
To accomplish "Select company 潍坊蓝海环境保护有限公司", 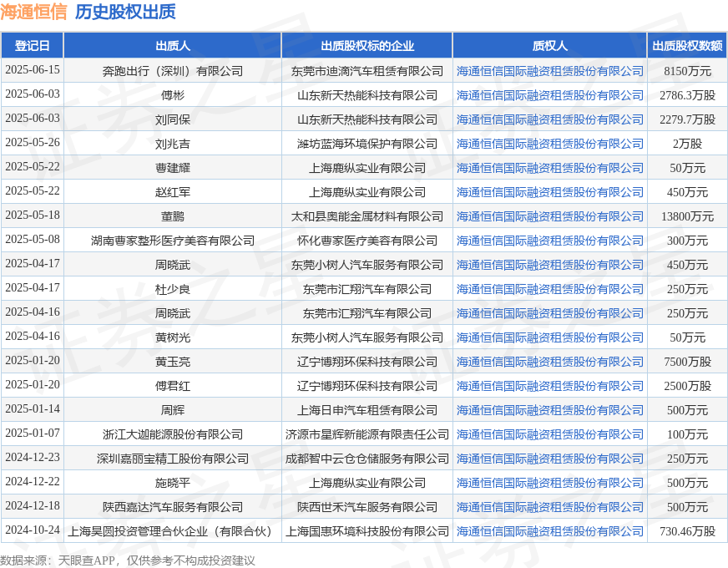I will click(x=367, y=144).
